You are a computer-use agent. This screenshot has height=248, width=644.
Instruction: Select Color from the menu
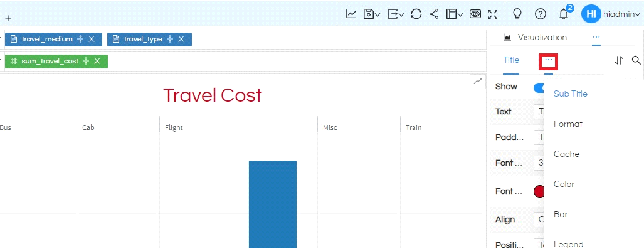(564, 184)
